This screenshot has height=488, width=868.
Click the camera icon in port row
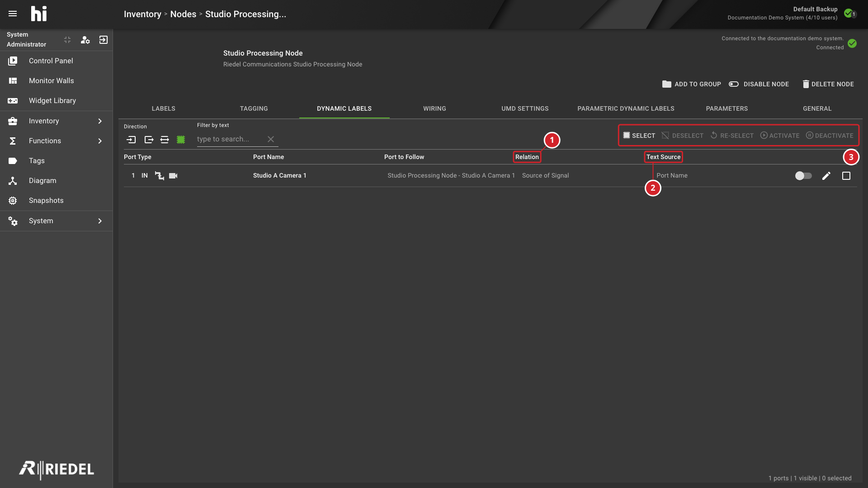[x=173, y=176]
